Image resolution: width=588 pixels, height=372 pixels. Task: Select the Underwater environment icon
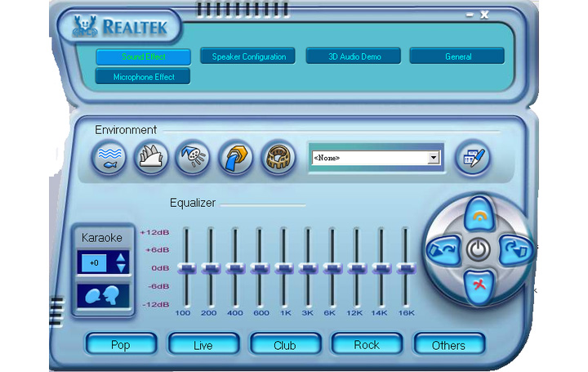tap(109, 157)
